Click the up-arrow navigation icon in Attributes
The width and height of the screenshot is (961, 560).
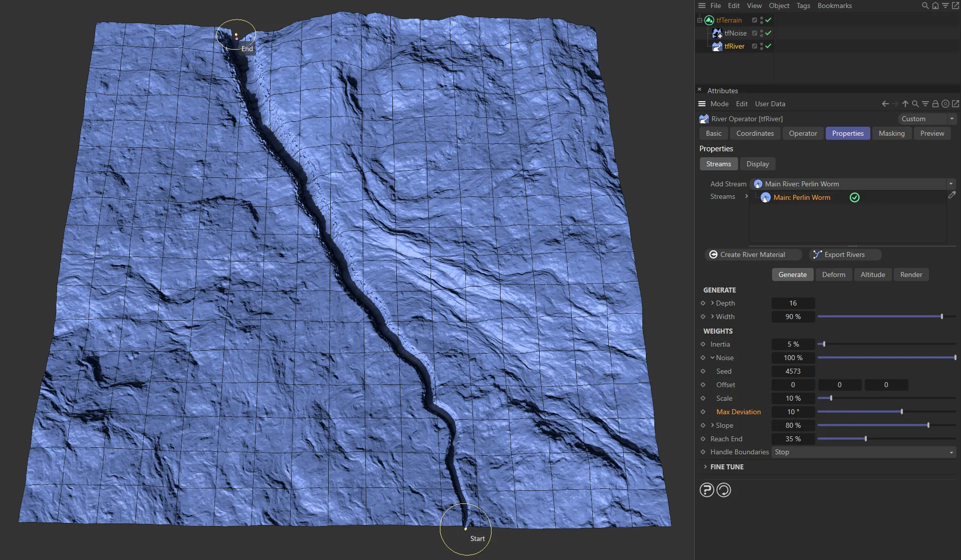pyautogui.click(x=905, y=104)
